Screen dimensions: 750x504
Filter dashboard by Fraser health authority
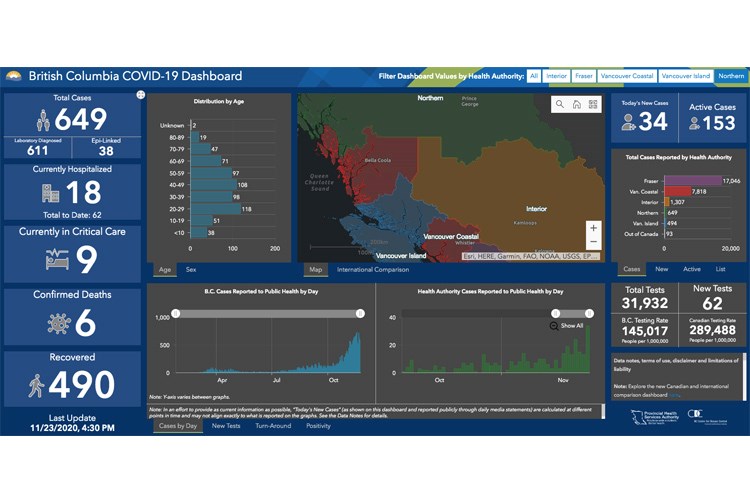pyautogui.click(x=584, y=76)
